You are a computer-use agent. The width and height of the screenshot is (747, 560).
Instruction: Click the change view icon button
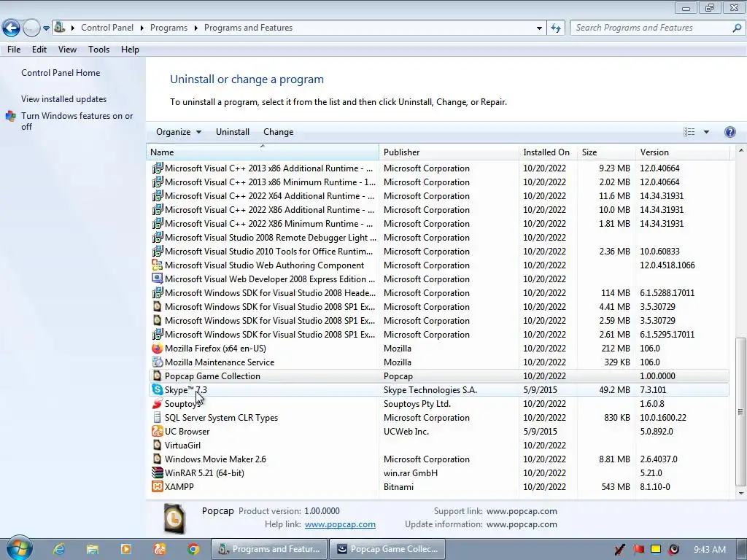pyautogui.click(x=689, y=132)
